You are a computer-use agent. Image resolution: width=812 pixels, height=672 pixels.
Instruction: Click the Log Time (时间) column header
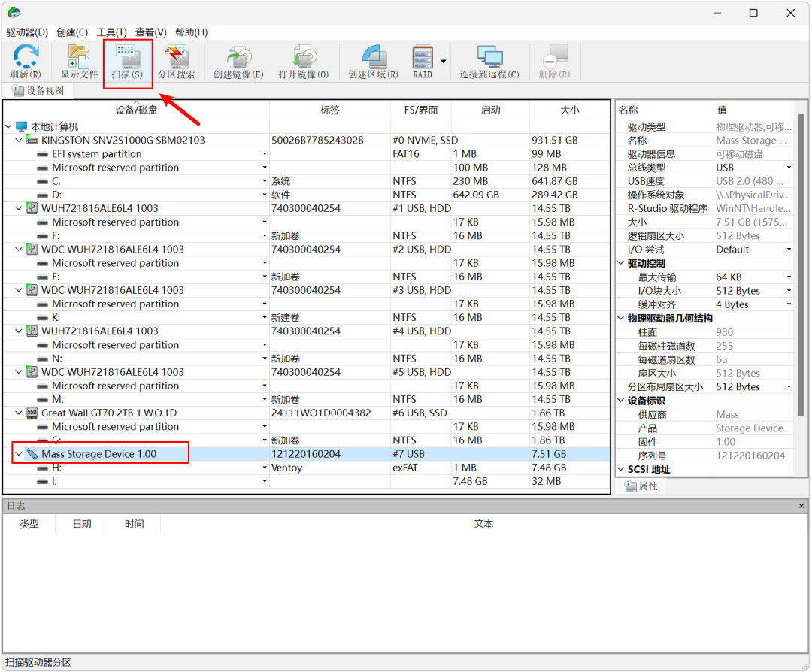134,524
